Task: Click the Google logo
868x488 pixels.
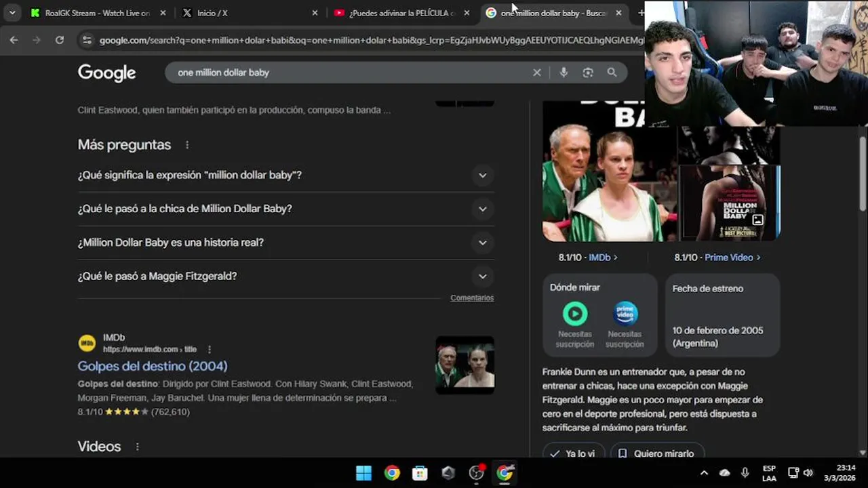Action: click(107, 73)
